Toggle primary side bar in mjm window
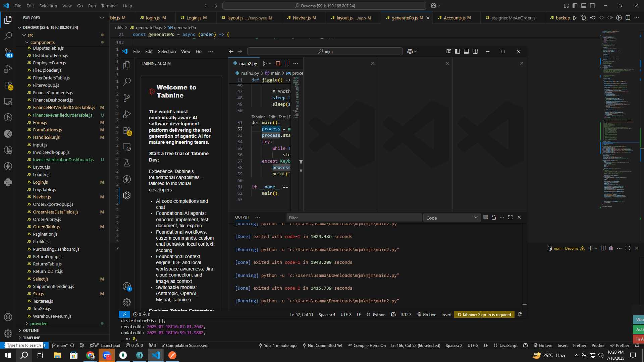The height and width of the screenshot is (362, 644). click(x=458, y=51)
